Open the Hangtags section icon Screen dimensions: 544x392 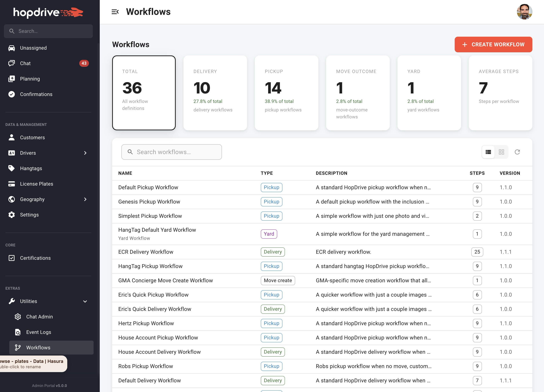(12, 168)
